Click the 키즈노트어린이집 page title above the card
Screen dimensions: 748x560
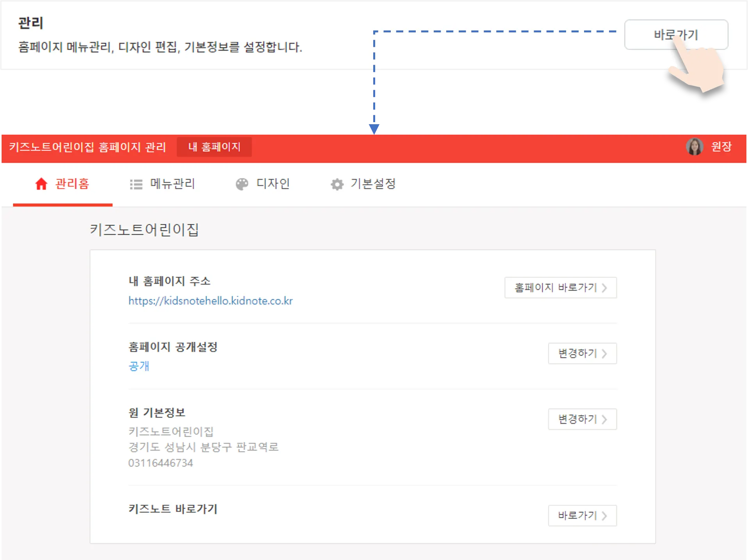(144, 229)
